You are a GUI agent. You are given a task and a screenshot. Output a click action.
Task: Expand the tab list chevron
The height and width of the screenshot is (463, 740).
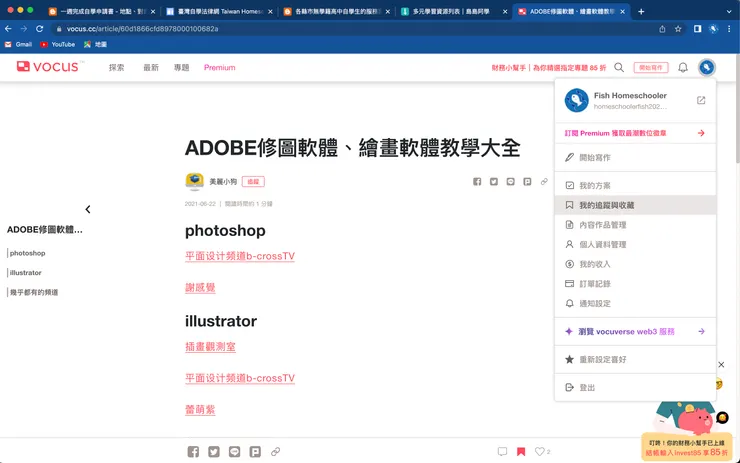(730, 11)
